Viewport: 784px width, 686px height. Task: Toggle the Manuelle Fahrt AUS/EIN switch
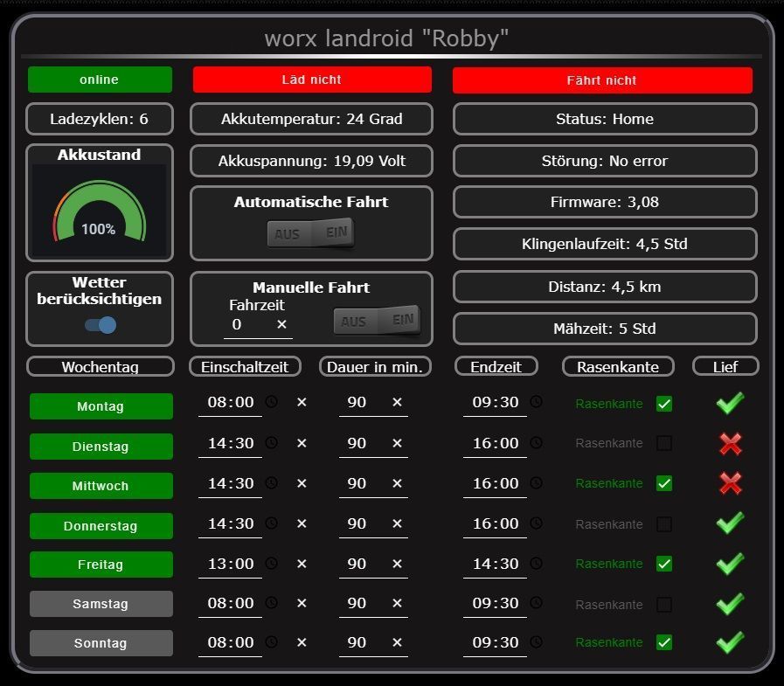point(377,320)
